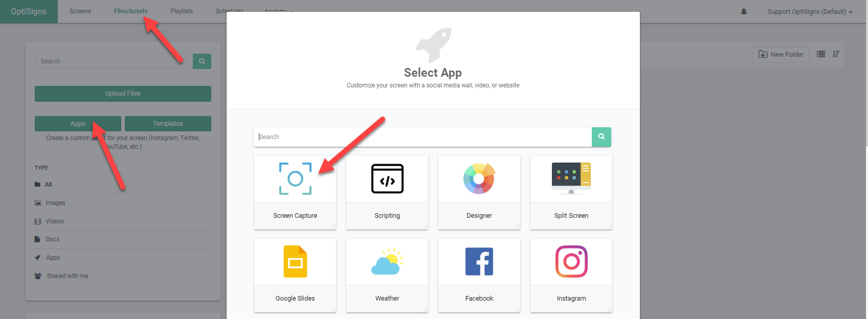Click the notification bell icon

744,11
